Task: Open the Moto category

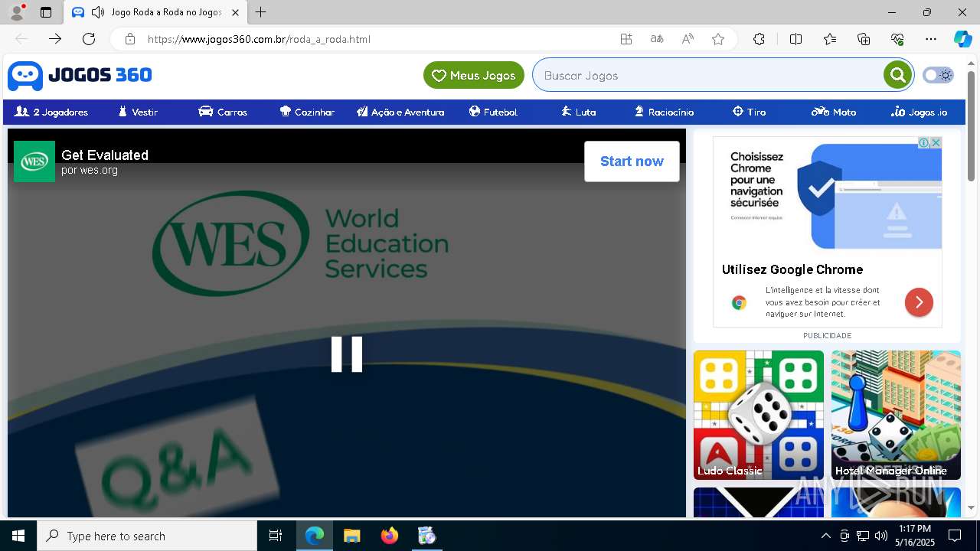Action: [834, 112]
